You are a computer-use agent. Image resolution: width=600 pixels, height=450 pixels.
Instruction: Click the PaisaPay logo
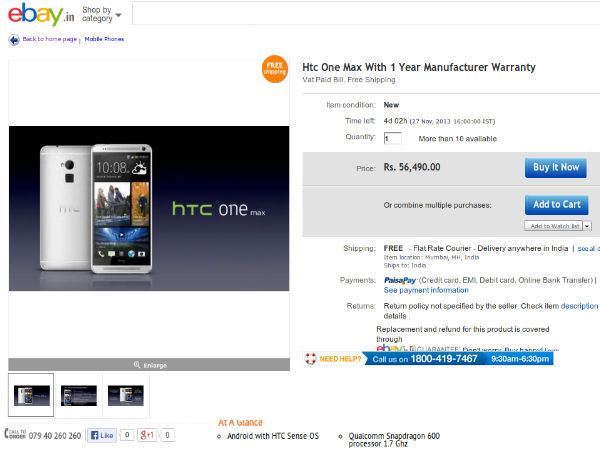point(400,280)
